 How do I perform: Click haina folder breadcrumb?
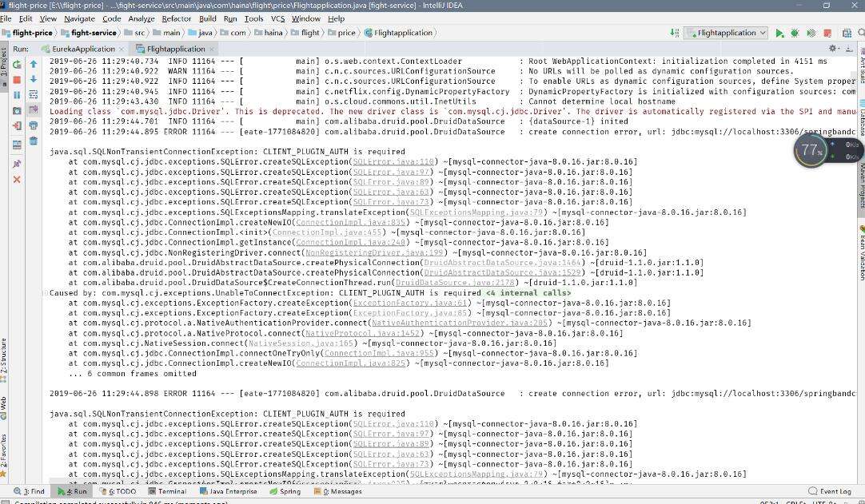tap(269, 33)
